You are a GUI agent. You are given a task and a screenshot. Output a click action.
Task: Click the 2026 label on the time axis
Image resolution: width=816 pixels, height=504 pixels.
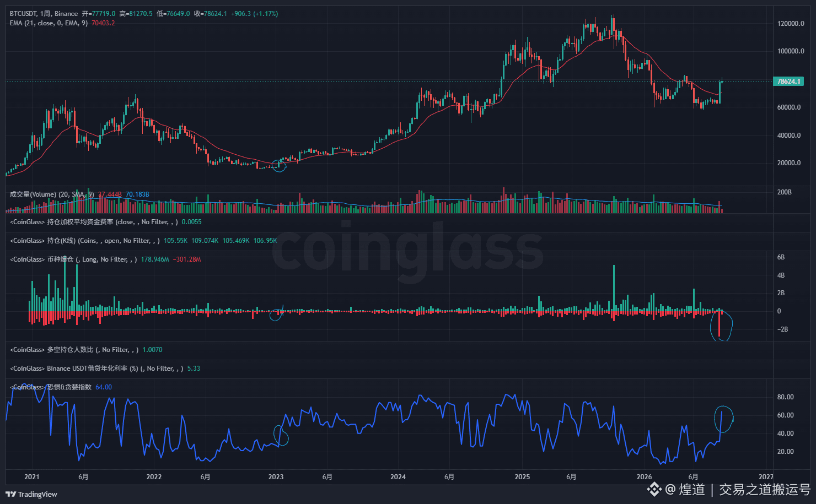point(644,477)
